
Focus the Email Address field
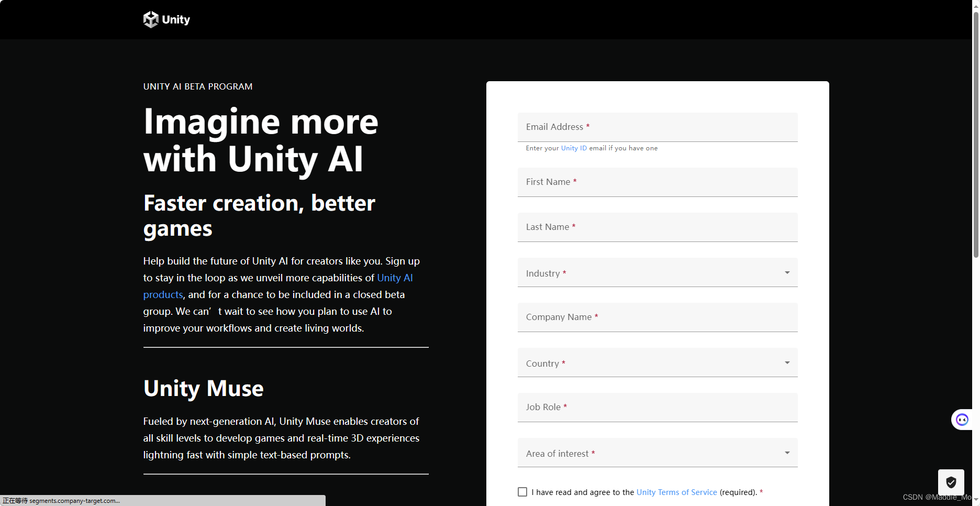point(658,127)
